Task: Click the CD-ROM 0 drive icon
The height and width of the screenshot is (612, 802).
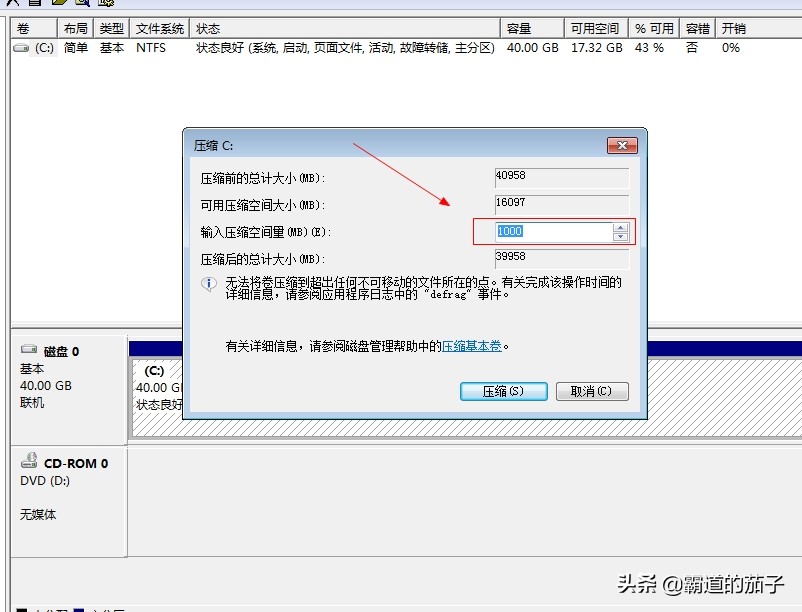Action: 26,462
